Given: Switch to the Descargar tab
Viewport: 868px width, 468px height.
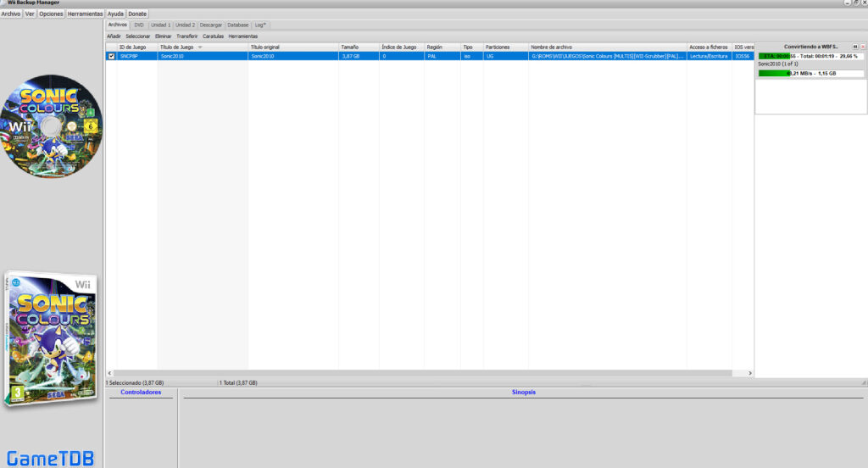Looking at the screenshot, I should coord(211,25).
